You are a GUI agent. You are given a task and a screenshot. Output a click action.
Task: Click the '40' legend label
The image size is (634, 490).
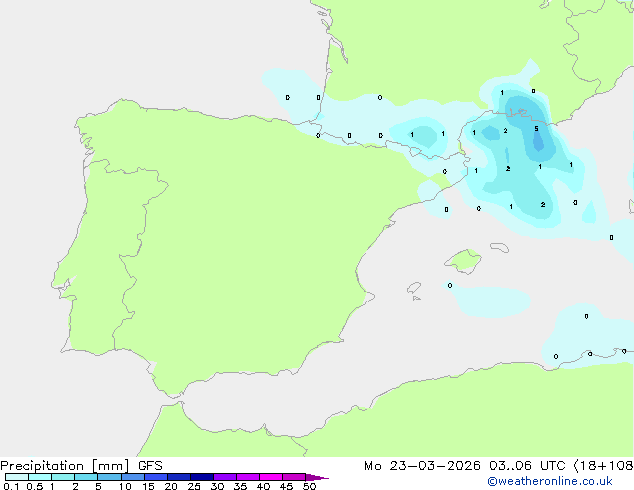coord(263,486)
